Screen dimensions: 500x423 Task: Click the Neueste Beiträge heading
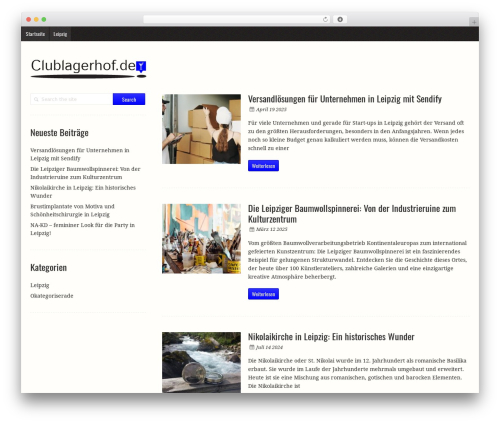pyautogui.click(x=59, y=133)
